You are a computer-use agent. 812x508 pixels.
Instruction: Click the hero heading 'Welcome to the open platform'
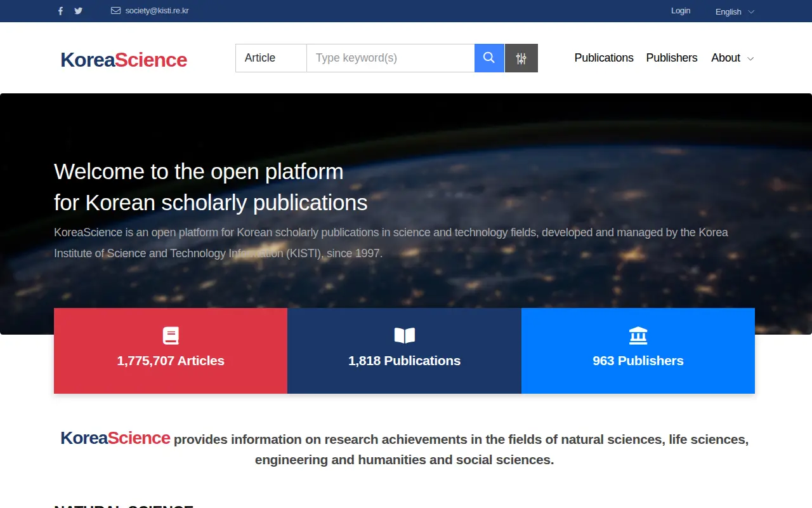pyautogui.click(x=199, y=171)
